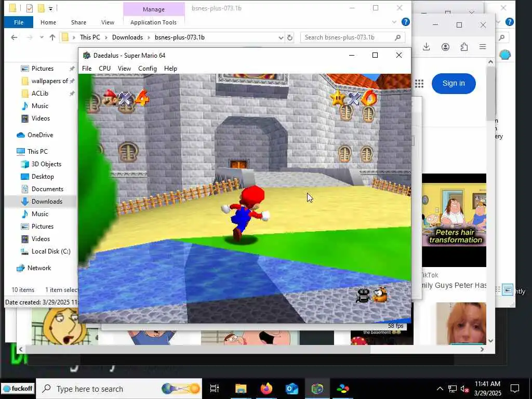Open 3D Objects in sidebar

46,164
